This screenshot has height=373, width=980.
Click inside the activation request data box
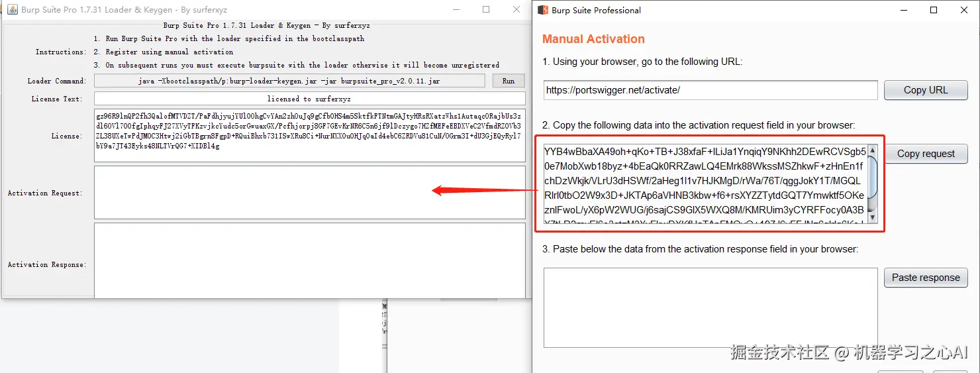point(705,184)
